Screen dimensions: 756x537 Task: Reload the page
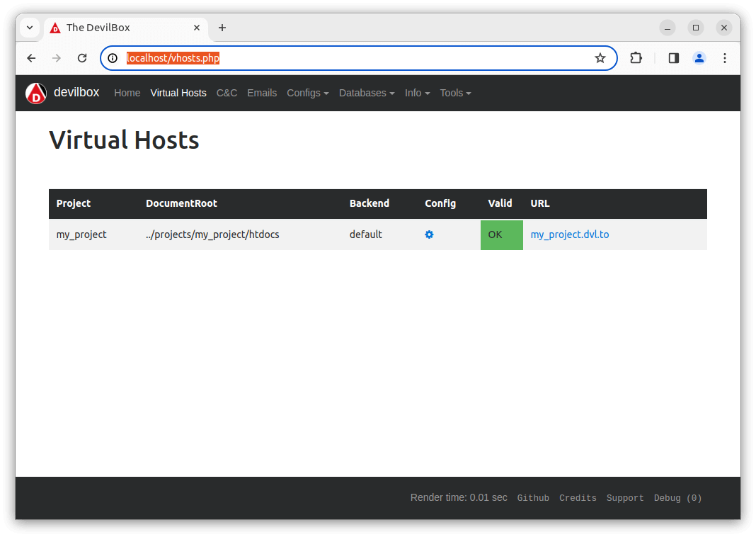click(x=82, y=58)
